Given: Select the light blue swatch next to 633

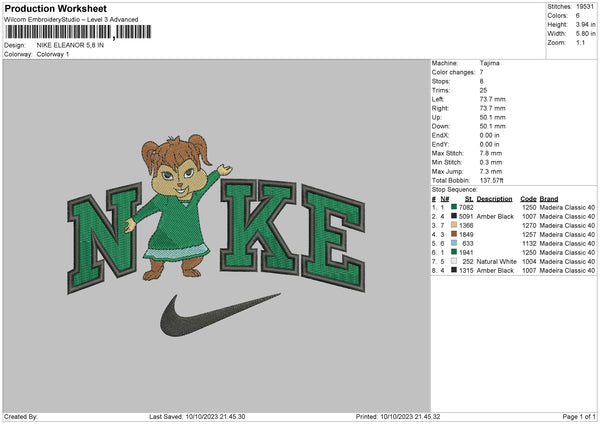Looking at the screenshot, I should coord(454,243).
